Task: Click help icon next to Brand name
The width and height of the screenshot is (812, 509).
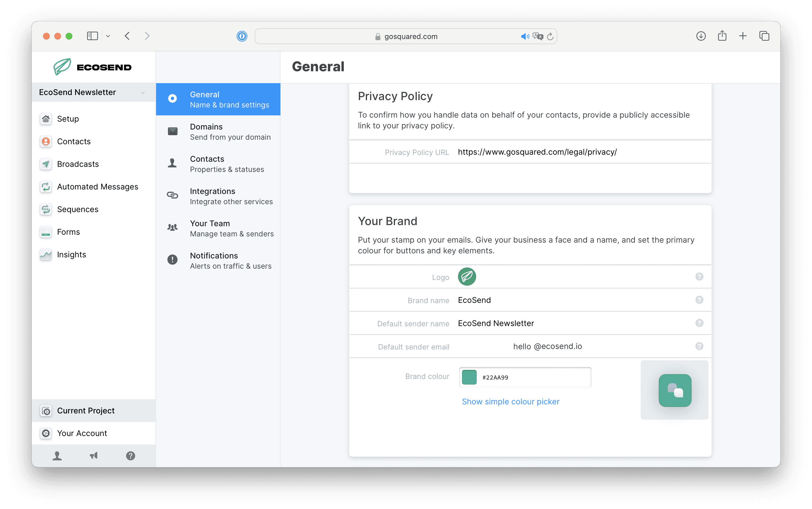Action: pyautogui.click(x=699, y=300)
